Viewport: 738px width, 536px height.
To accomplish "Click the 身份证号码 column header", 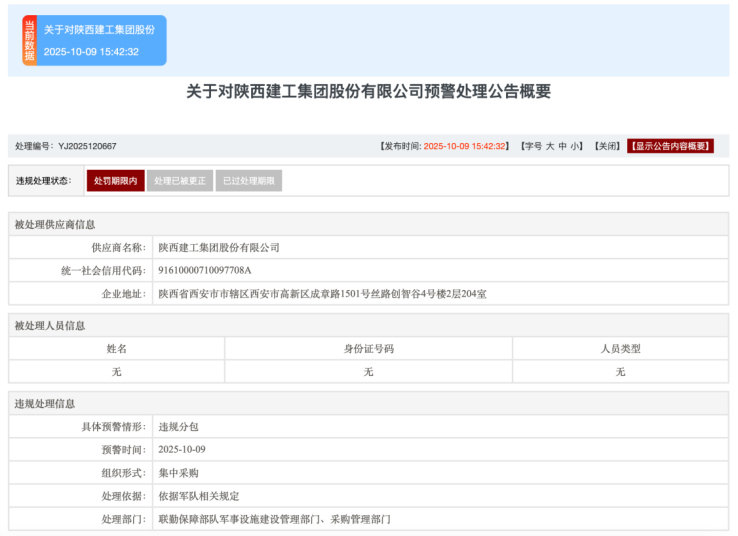I will 368,349.
